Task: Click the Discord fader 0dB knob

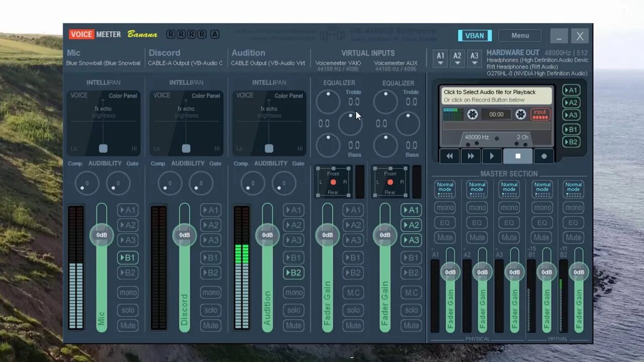Action: 185,235
